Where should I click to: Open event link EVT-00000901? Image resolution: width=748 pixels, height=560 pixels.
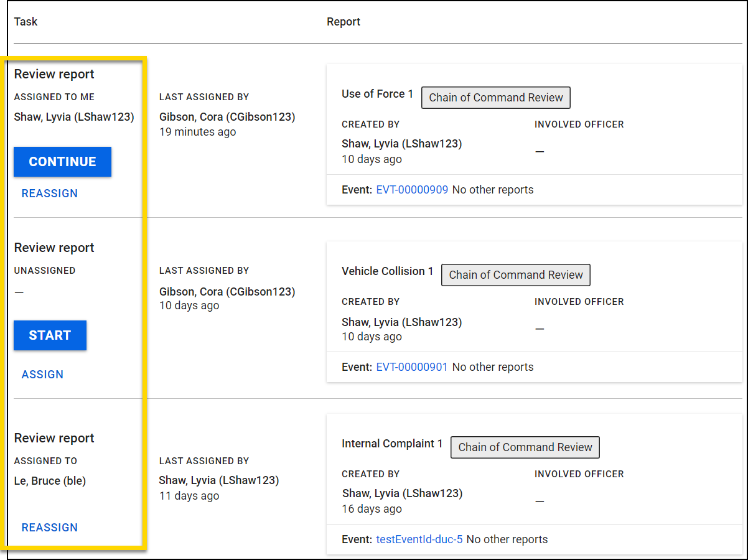point(412,366)
